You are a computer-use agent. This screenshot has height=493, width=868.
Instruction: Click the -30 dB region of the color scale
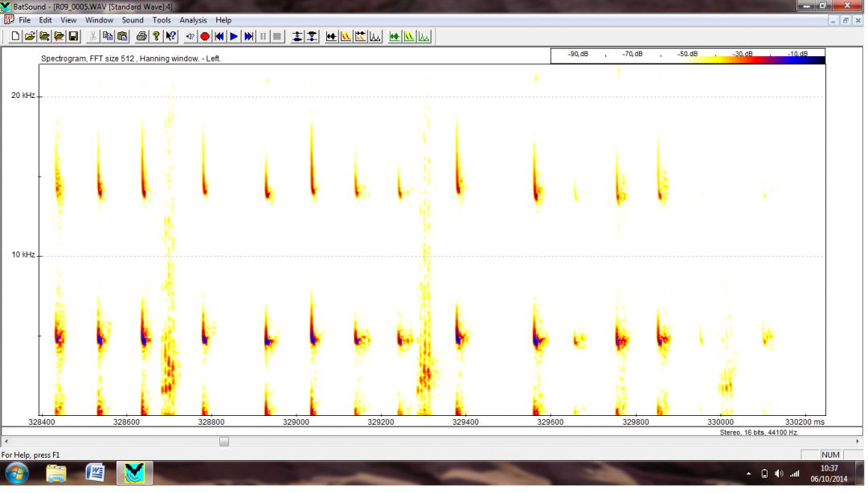click(x=743, y=56)
